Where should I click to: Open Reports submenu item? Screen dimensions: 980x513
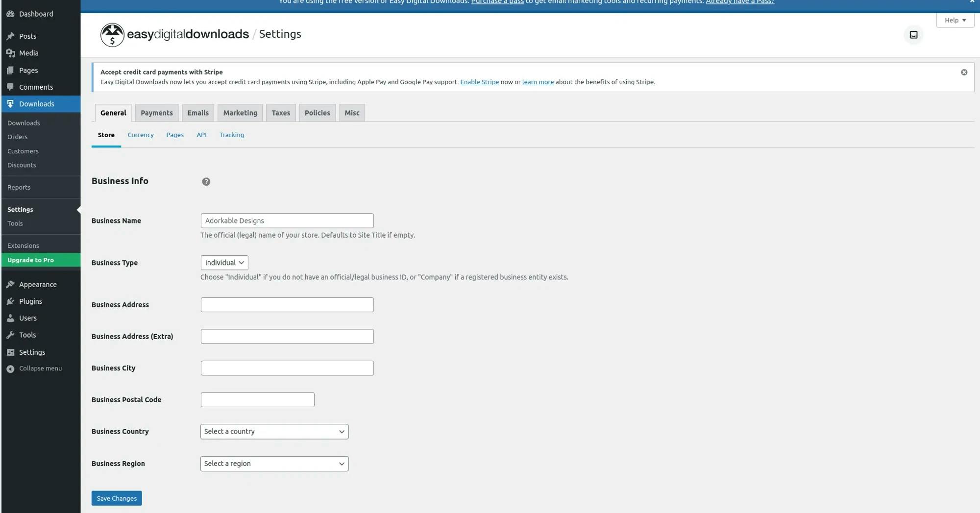[19, 187]
